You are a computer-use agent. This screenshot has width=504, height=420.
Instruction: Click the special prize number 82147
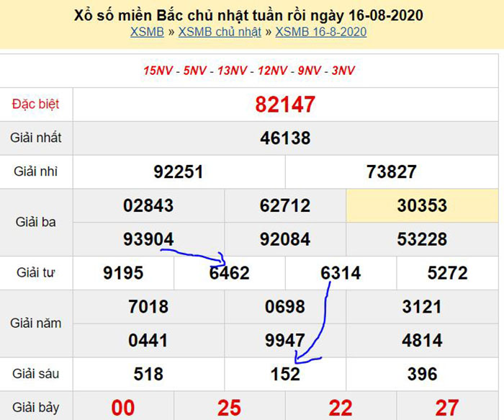pos(285,104)
